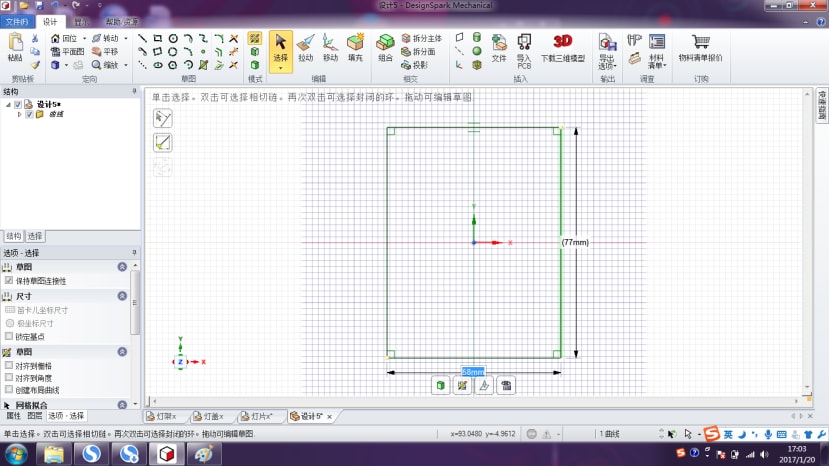Toggle 设计5 visibility checkbox in tree
This screenshot has height=466, width=829.
coord(17,104)
